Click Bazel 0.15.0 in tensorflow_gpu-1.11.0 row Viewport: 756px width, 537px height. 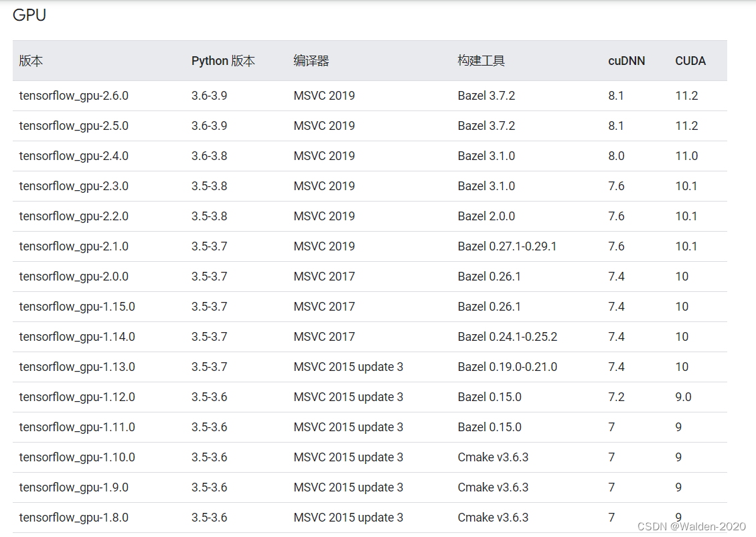click(x=489, y=427)
